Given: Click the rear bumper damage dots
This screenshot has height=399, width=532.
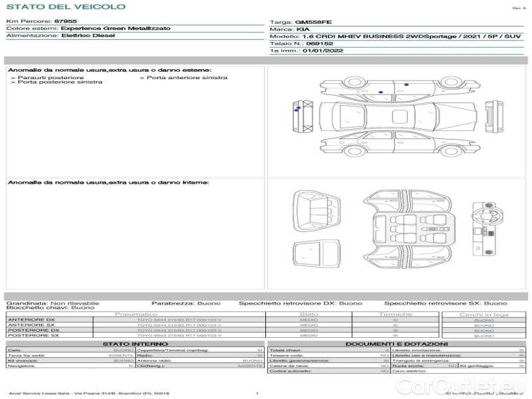Looking at the screenshot, I should [298, 108].
